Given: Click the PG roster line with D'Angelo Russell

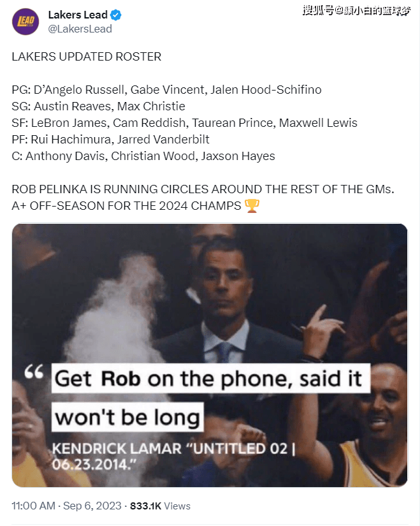Looking at the screenshot, I should 167,90.
